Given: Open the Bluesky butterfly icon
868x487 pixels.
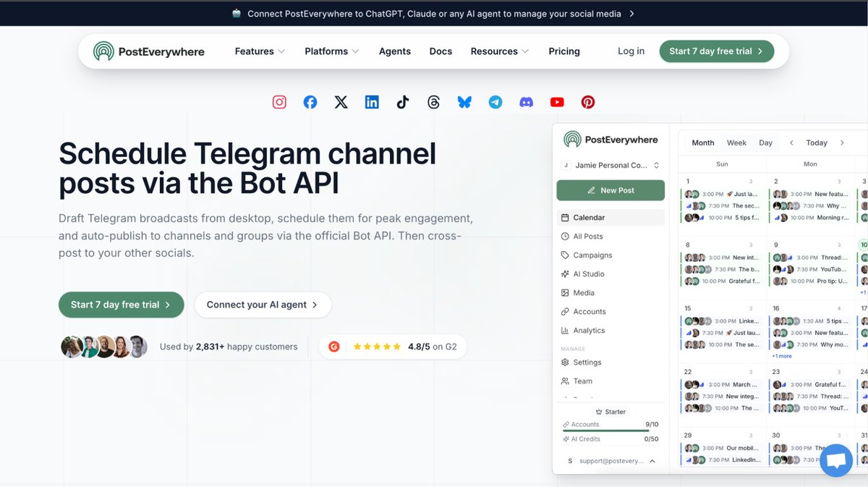Looking at the screenshot, I should (x=464, y=102).
